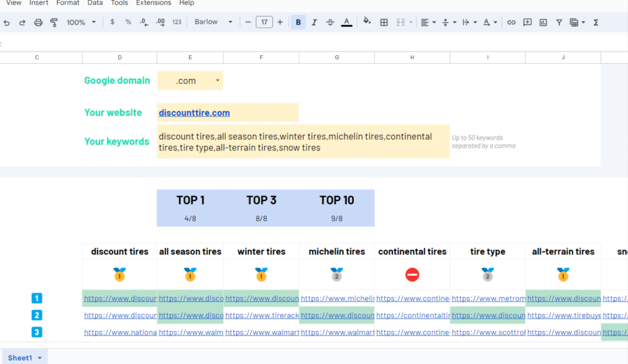Insert a chart using toolbar icon
This screenshot has height=364, width=628.
[x=543, y=22]
